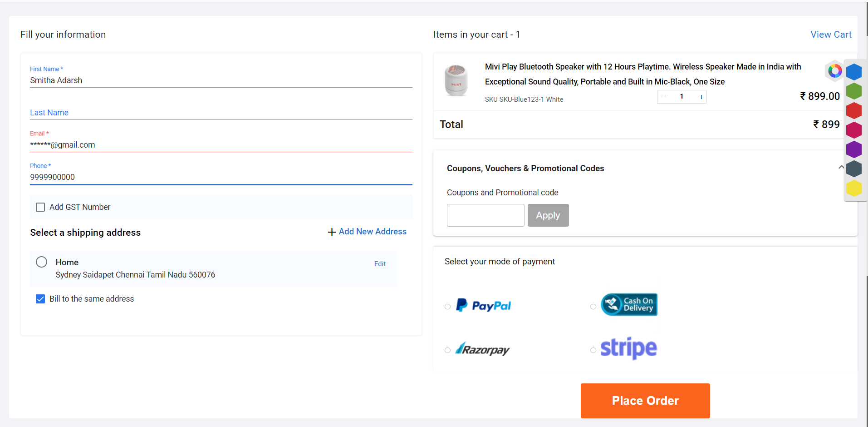Uncheck Bill to the same address
Screen dimensions: 868x427
[40, 299]
